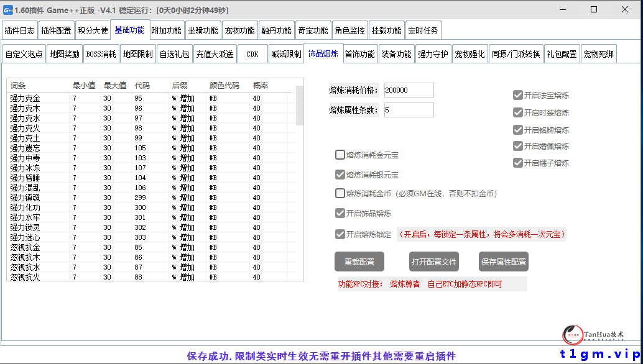Screen dimensions: 643x364
Task: Disable 开启法宝熔炼 toggle
Action: (518, 95)
